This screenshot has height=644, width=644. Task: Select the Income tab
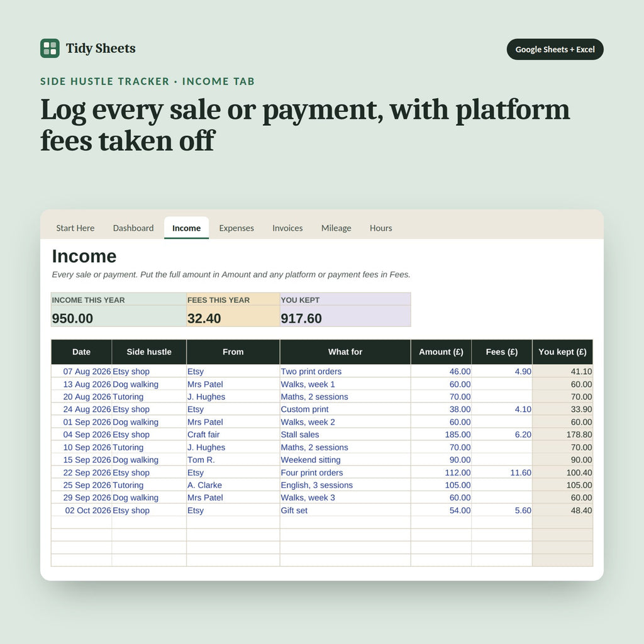186,228
